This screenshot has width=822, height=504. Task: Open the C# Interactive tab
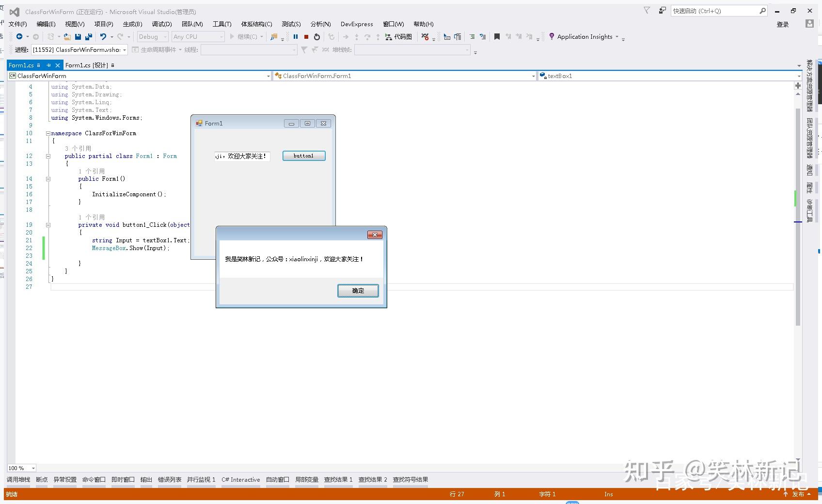pyautogui.click(x=241, y=480)
